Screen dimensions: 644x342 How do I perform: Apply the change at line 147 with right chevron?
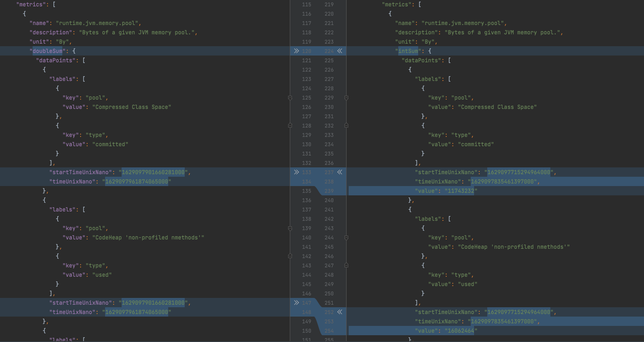tap(296, 303)
